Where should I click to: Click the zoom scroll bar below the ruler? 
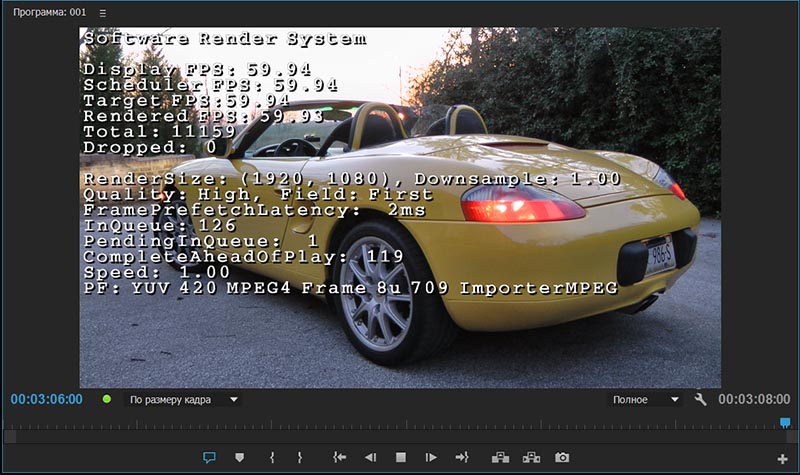pos(400,437)
